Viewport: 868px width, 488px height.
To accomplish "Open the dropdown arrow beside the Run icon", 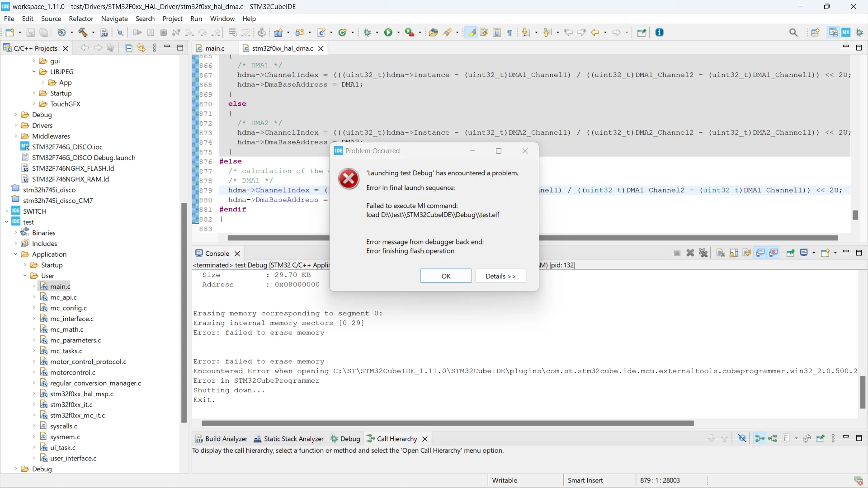I will [x=398, y=33].
